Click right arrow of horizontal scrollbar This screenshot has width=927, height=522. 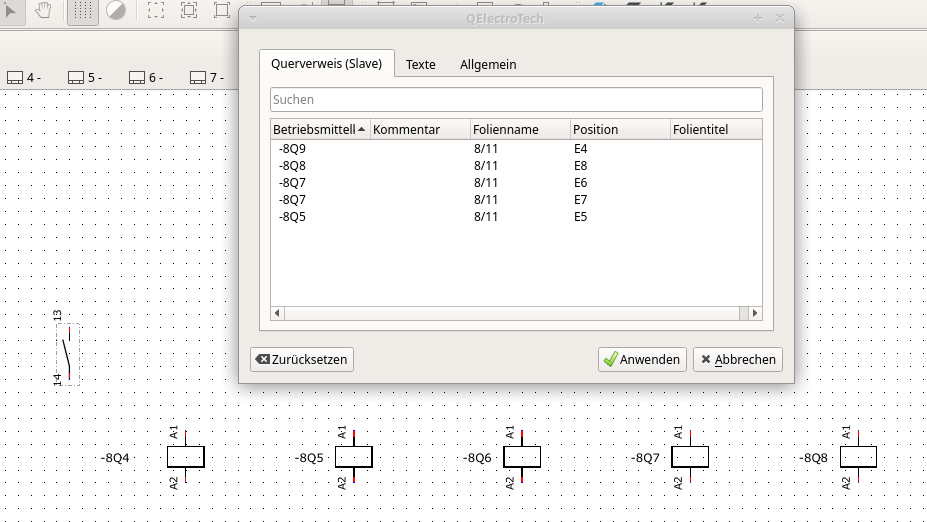(x=755, y=314)
